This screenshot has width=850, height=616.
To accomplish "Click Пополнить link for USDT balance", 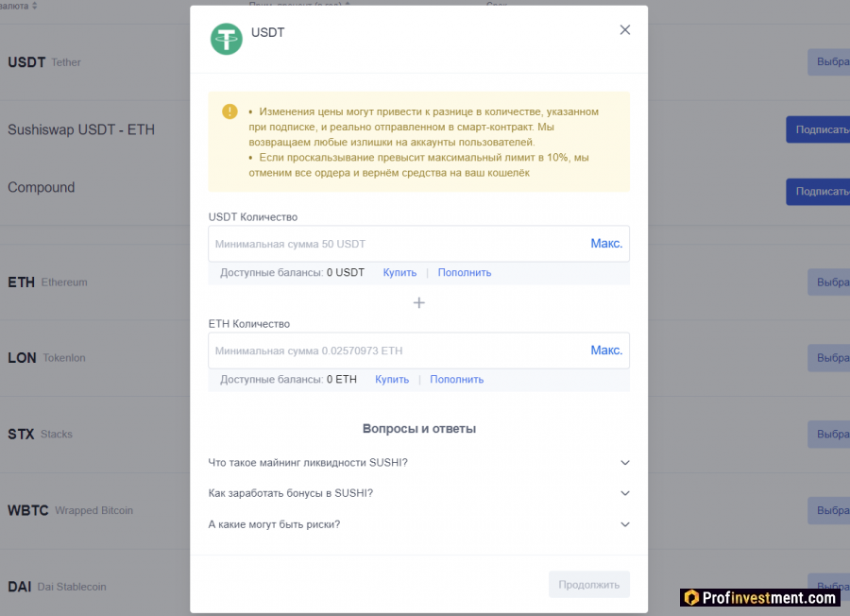I will 465,273.
